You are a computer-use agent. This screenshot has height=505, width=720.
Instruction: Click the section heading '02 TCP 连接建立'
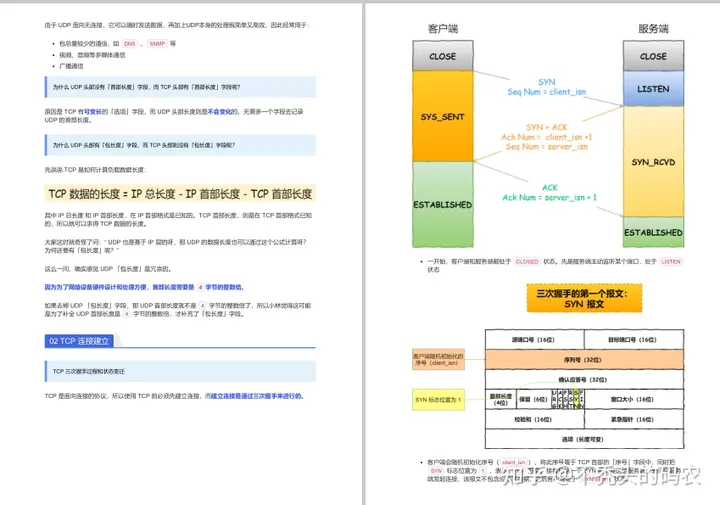click(79, 341)
